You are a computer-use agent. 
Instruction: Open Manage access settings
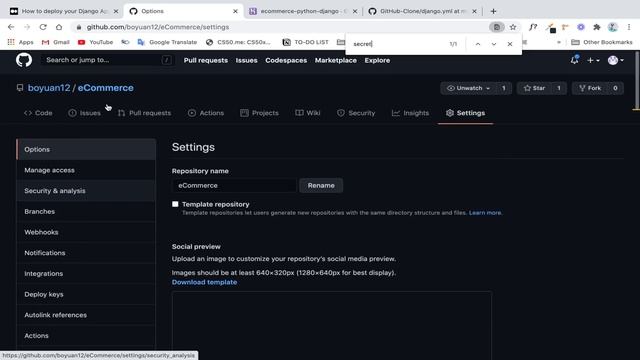(86, 170)
